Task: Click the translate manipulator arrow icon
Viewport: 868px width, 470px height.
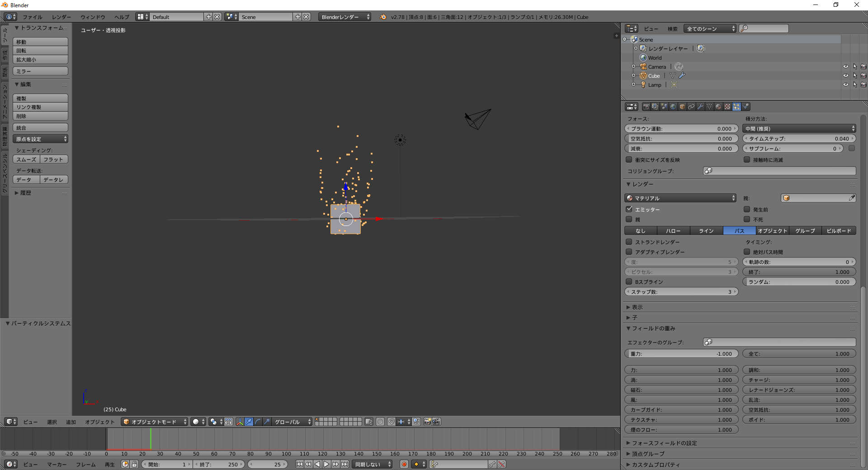Action: (x=249, y=422)
